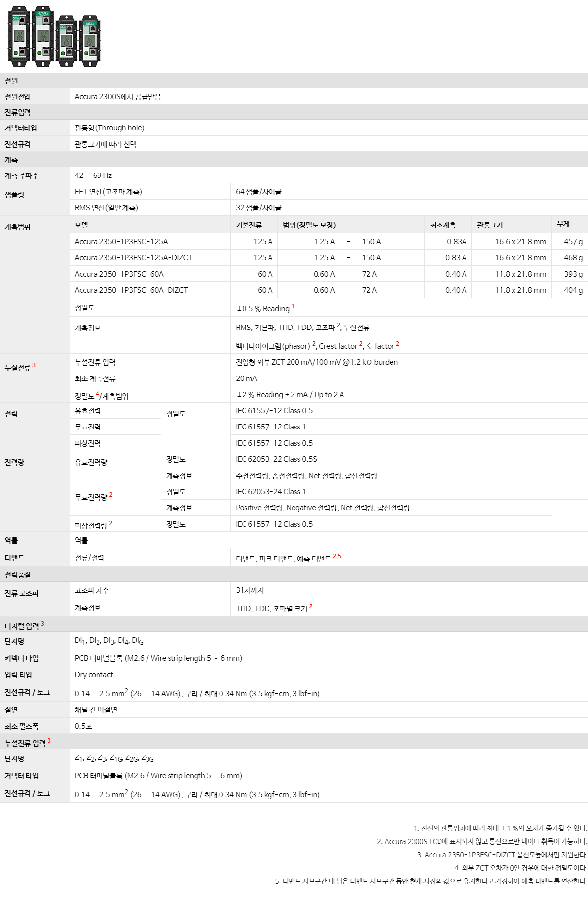Select the "Z1, Z2, Z3, Z1G, Z2G, Z3G" terminals

(114, 758)
